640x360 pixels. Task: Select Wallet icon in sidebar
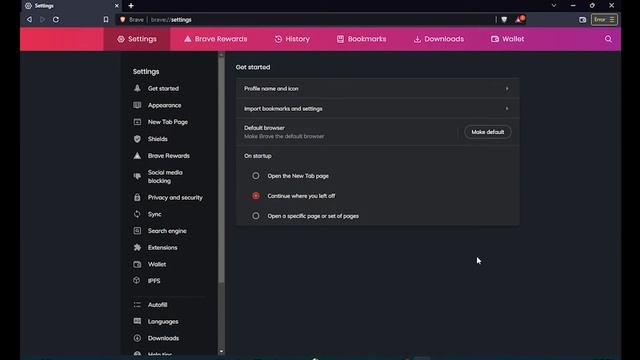point(137,264)
